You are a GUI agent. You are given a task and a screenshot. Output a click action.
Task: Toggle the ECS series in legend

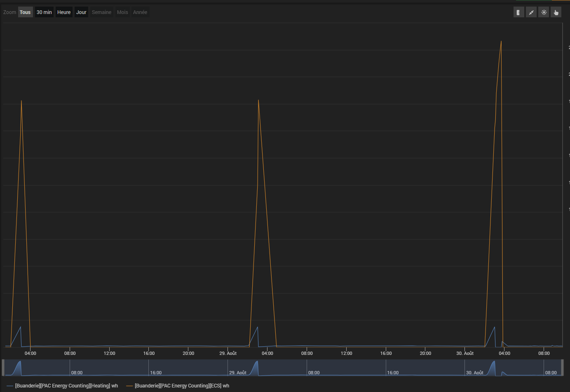pos(182,386)
